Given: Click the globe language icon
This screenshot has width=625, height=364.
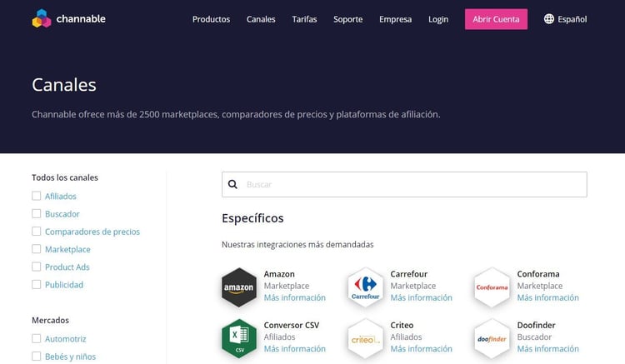Looking at the screenshot, I should pyautogui.click(x=549, y=18).
